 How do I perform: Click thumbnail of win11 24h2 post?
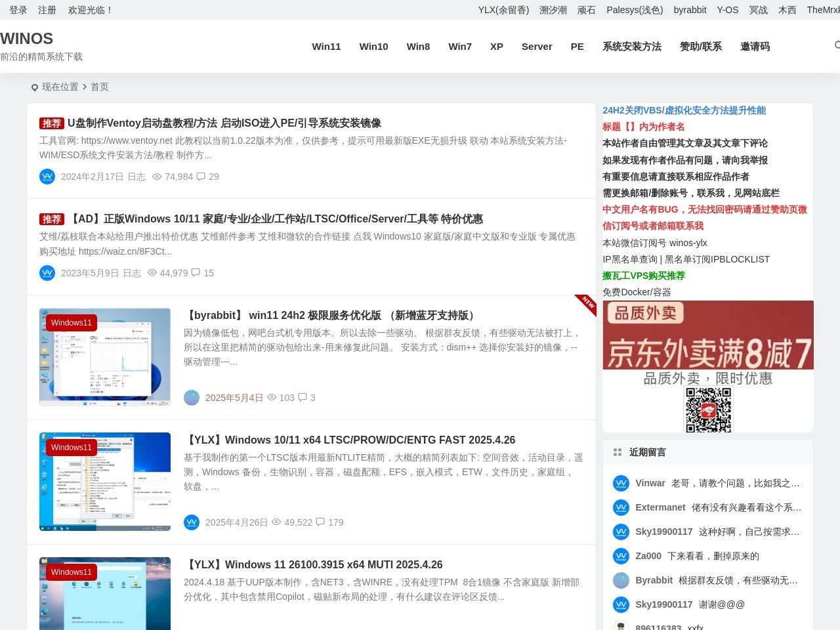click(x=105, y=357)
